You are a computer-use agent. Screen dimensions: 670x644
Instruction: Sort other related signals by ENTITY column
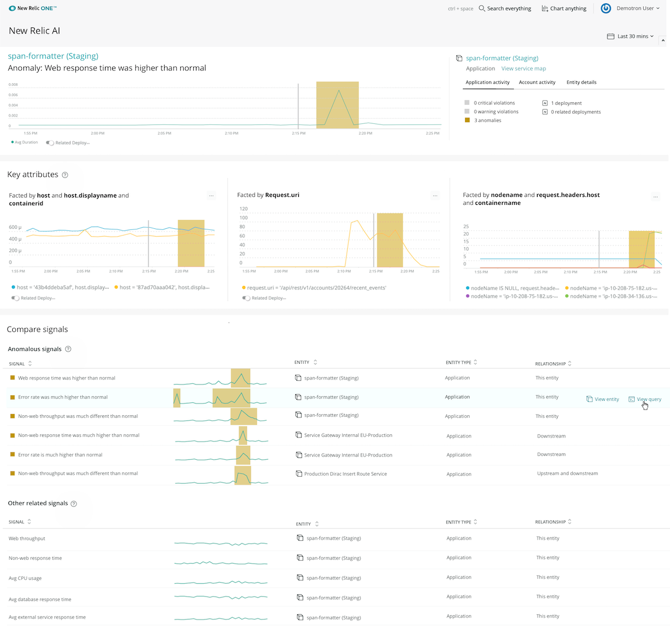tap(308, 524)
